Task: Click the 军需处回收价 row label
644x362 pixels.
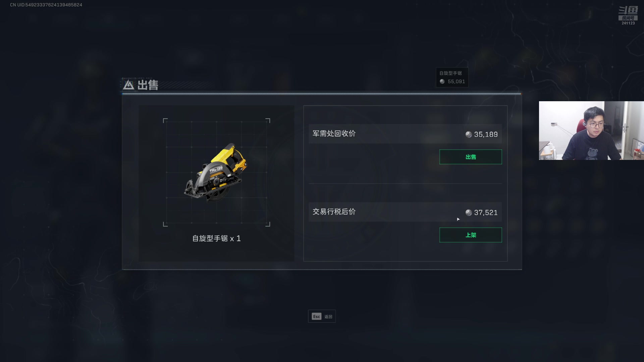Action: [334, 133]
